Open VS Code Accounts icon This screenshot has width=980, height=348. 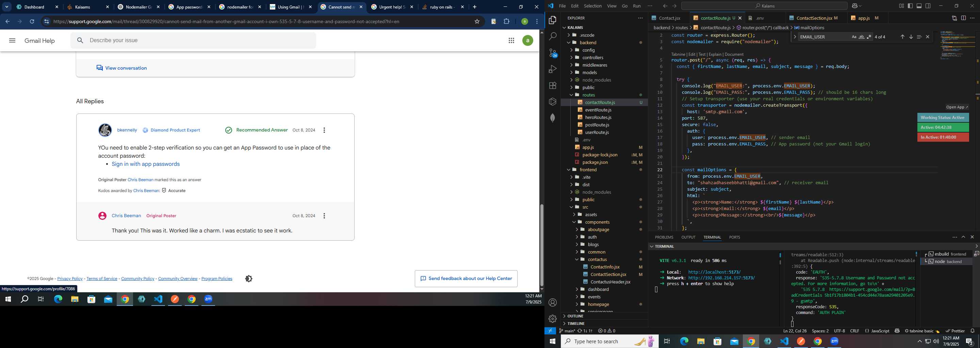[552, 302]
